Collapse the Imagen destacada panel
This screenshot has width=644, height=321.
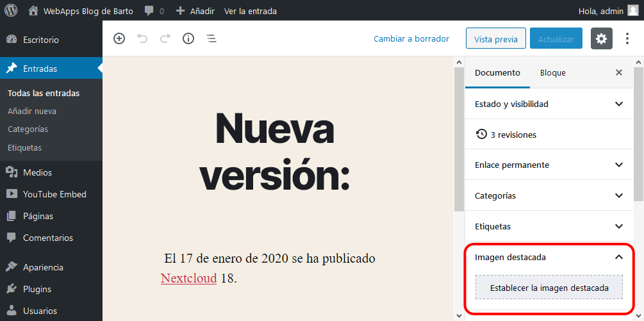(x=618, y=257)
